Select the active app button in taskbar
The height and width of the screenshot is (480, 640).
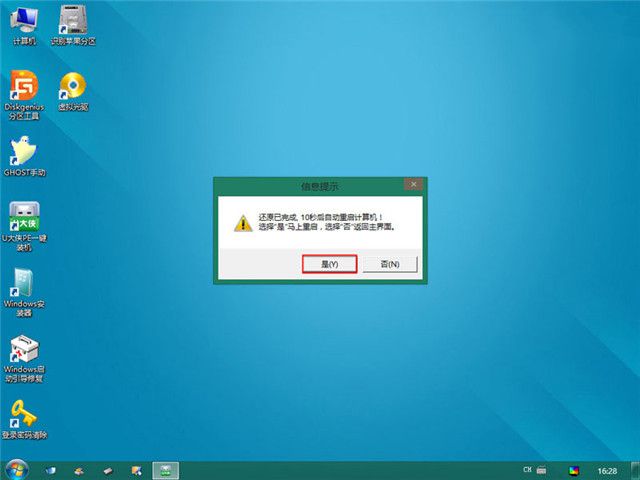point(165,469)
